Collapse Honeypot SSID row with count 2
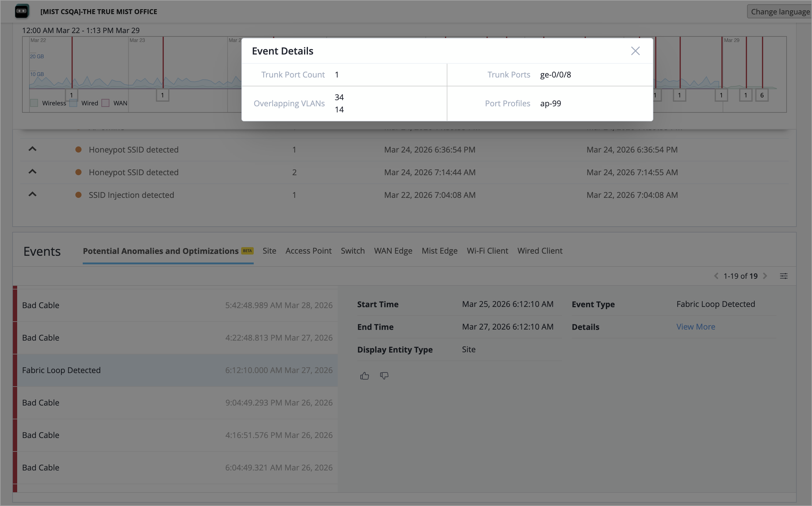The width and height of the screenshot is (812, 506). [x=32, y=172]
